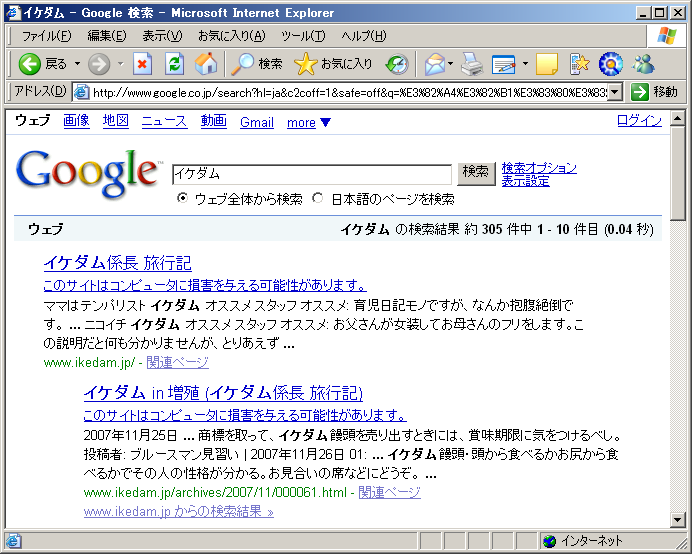The width and height of the screenshot is (692, 554).
Task: Click the Google 検索 button
Action: pos(476,174)
